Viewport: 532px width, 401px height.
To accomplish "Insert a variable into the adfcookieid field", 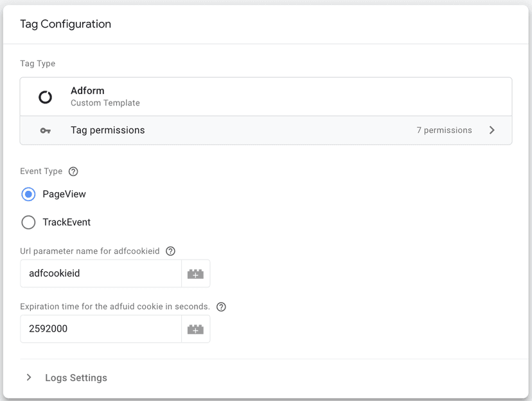I will tap(196, 273).
